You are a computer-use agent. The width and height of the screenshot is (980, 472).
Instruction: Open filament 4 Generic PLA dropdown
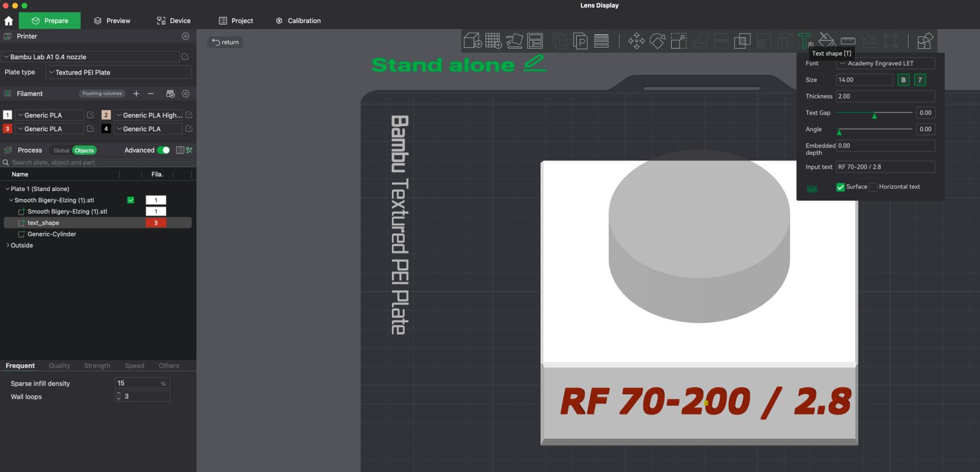(x=149, y=129)
